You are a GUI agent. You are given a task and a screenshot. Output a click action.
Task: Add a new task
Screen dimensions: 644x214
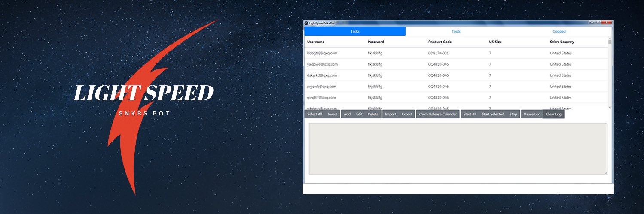pyautogui.click(x=347, y=114)
